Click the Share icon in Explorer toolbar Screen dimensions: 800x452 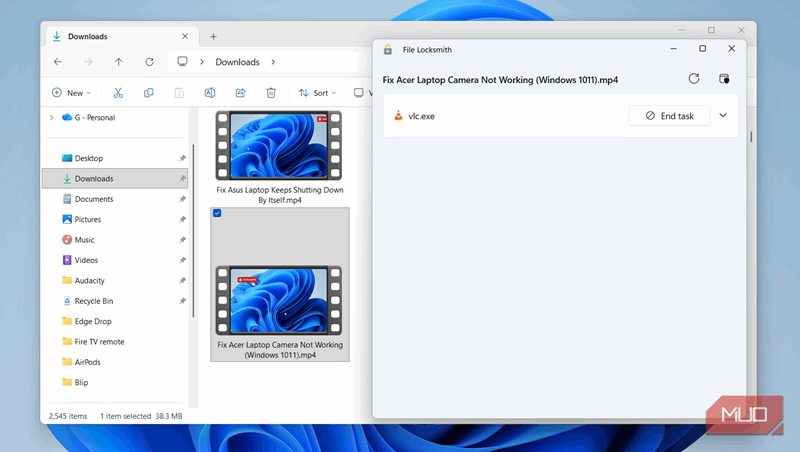(240, 93)
